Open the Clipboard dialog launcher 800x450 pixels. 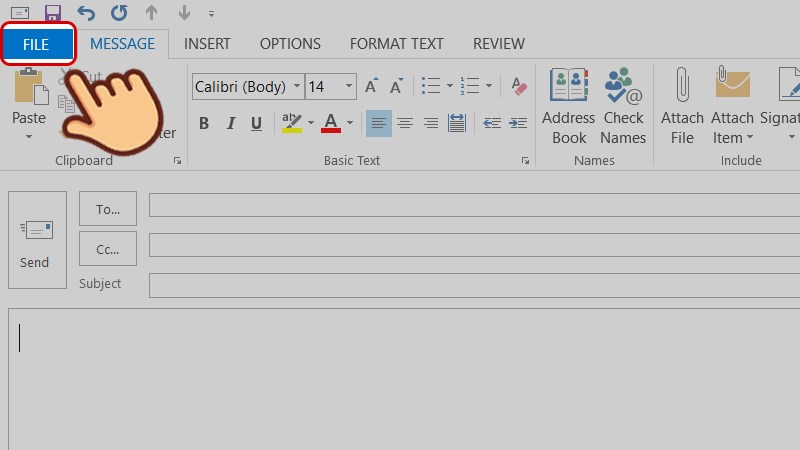click(x=177, y=161)
